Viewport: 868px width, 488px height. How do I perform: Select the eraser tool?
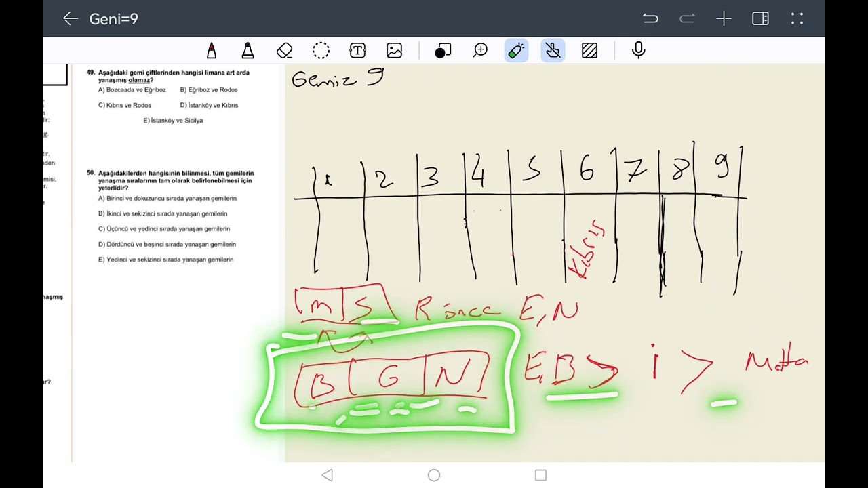(284, 50)
